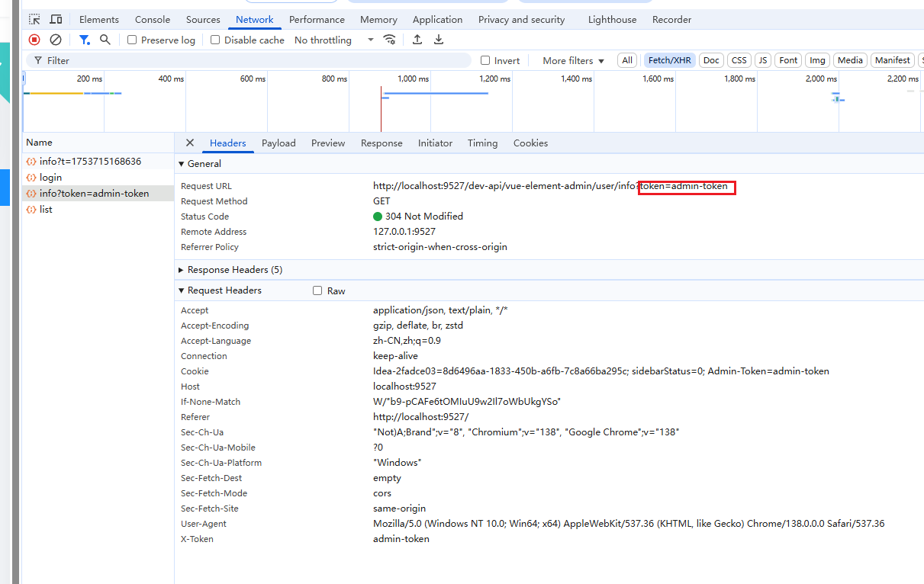The width and height of the screenshot is (924, 584).
Task: Switch to the Payload tab
Action: pos(278,143)
